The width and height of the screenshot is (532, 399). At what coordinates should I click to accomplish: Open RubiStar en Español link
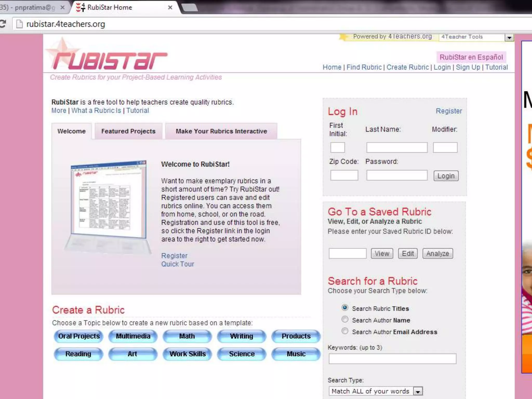pyautogui.click(x=471, y=57)
